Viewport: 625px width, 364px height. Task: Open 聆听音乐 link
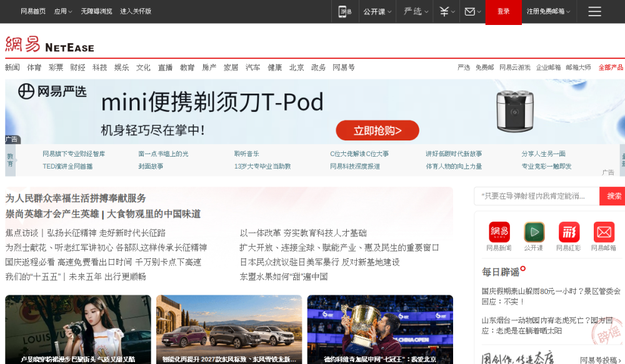pyautogui.click(x=246, y=154)
